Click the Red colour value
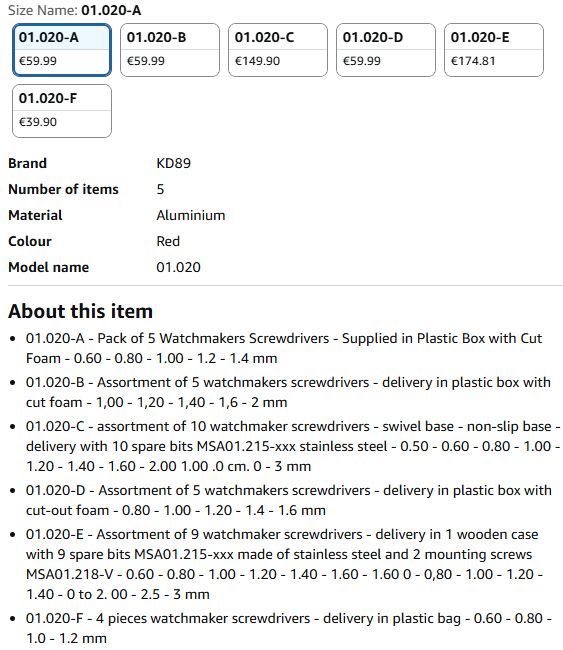 click(x=168, y=241)
